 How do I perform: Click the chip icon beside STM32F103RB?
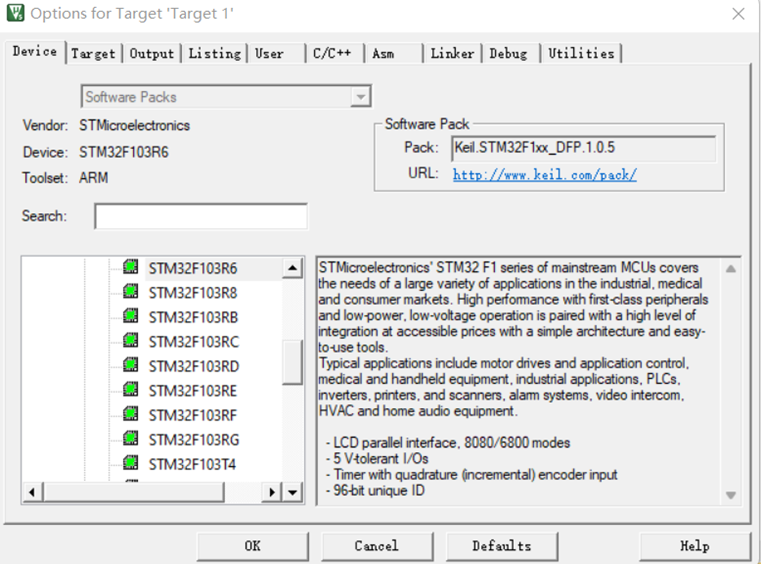(x=131, y=315)
